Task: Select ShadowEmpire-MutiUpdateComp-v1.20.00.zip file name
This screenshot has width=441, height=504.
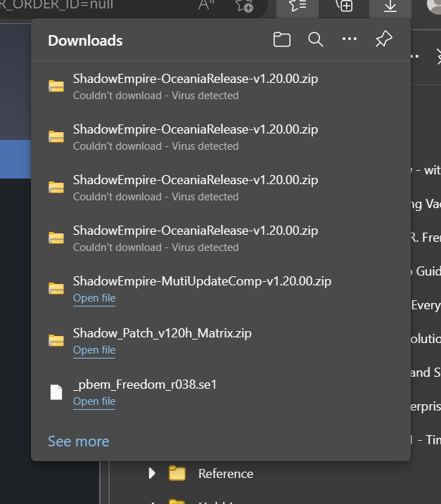Action: [x=202, y=281]
